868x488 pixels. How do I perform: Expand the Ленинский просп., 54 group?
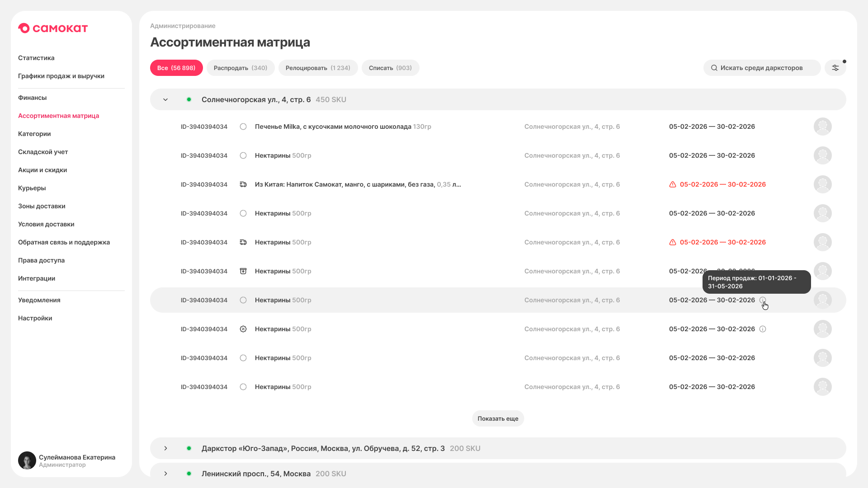[x=165, y=474]
